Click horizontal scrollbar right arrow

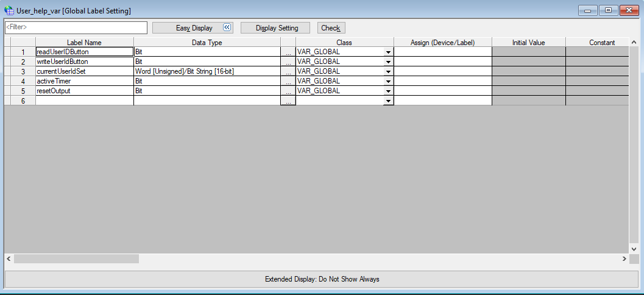pos(625,259)
